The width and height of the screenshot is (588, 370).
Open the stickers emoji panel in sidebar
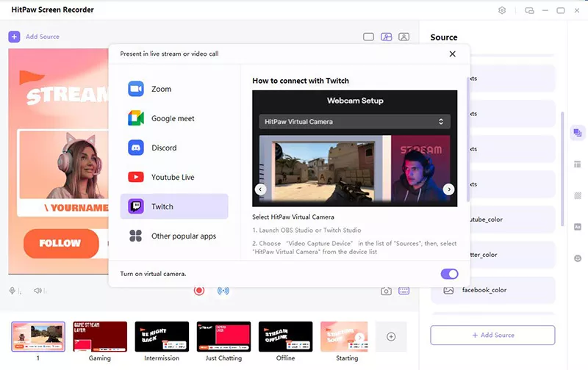tap(578, 258)
